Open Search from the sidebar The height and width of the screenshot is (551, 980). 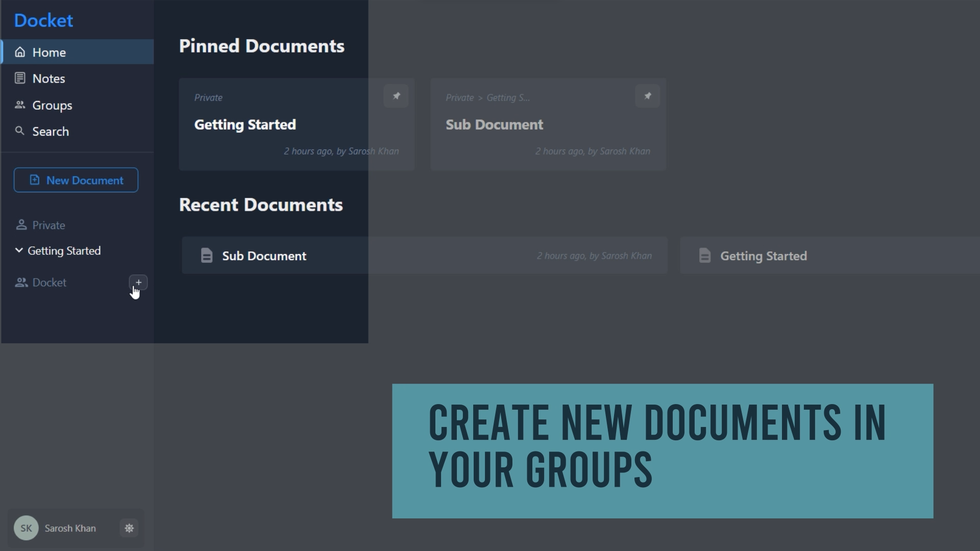coord(50,132)
